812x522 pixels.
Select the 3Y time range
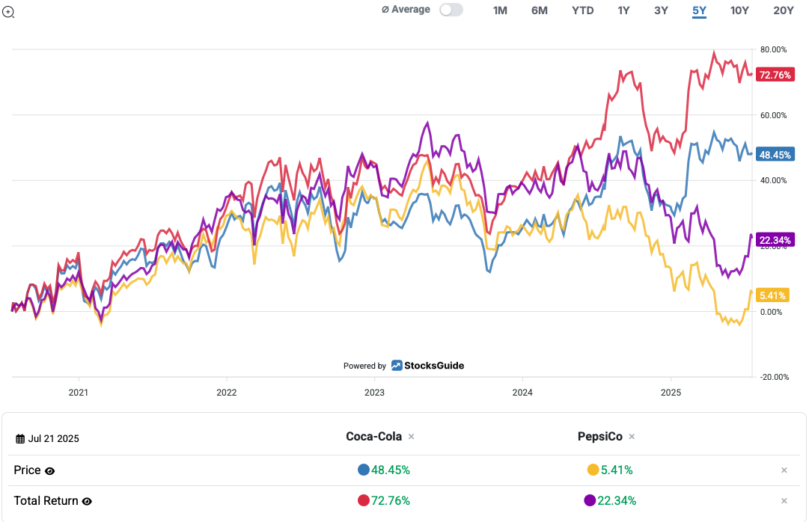click(661, 10)
